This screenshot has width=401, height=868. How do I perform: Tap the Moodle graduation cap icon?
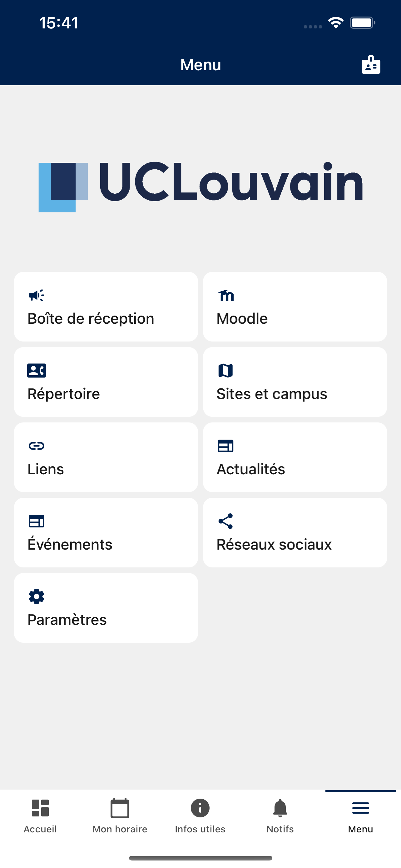pyautogui.click(x=225, y=295)
